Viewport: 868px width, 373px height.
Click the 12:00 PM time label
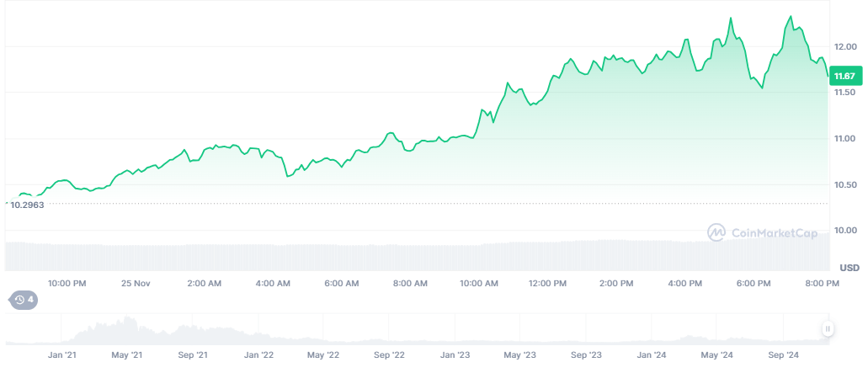pos(548,284)
